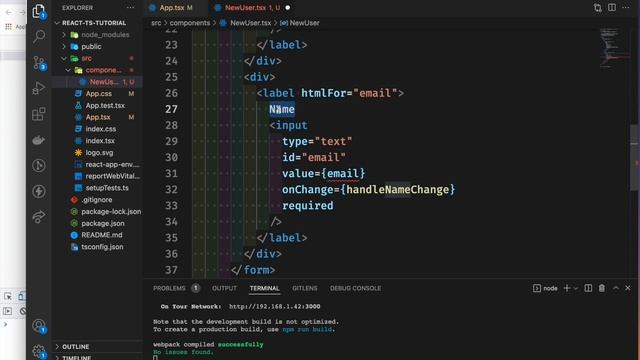Click the underlined email variable on line 31
The height and width of the screenshot is (360, 640).
343,174
